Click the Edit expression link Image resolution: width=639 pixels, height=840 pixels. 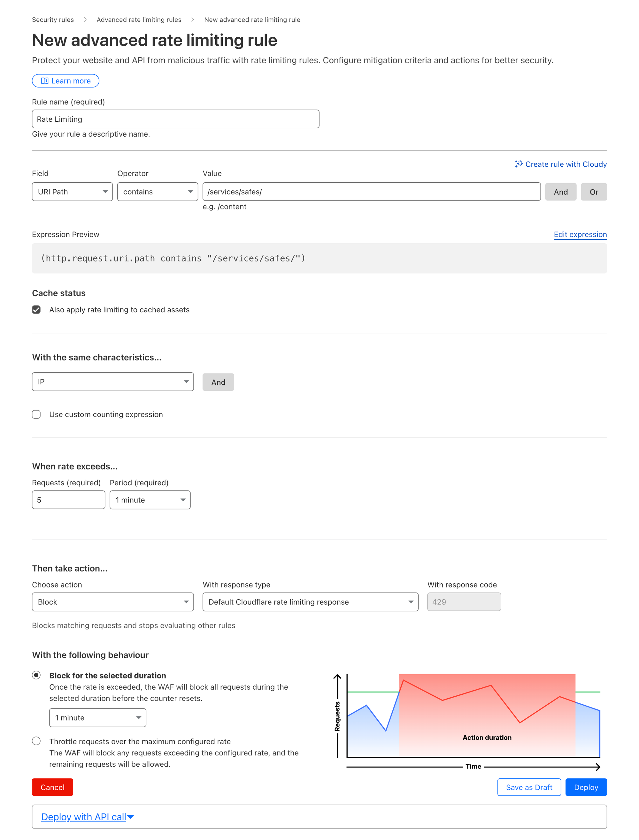pos(580,235)
